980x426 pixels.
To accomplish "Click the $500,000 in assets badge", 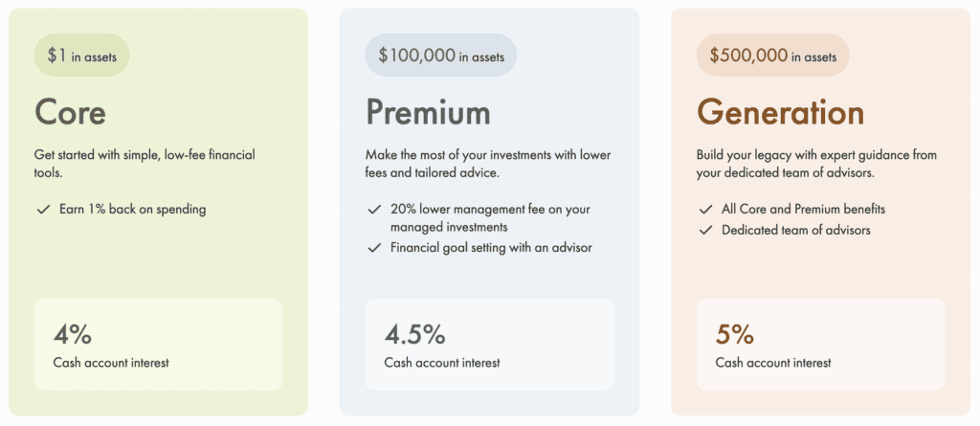I will [772, 56].
